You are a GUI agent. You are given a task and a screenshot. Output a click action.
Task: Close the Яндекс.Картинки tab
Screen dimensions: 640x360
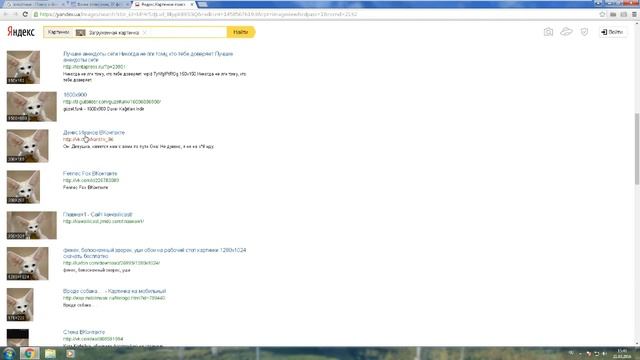coord(192,4)
